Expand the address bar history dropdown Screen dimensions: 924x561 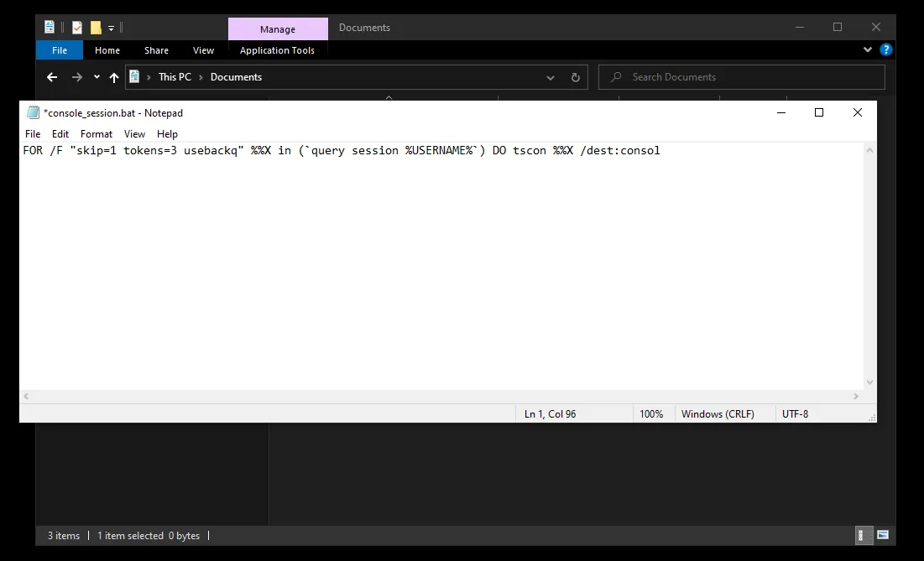[x=551, y=76]
